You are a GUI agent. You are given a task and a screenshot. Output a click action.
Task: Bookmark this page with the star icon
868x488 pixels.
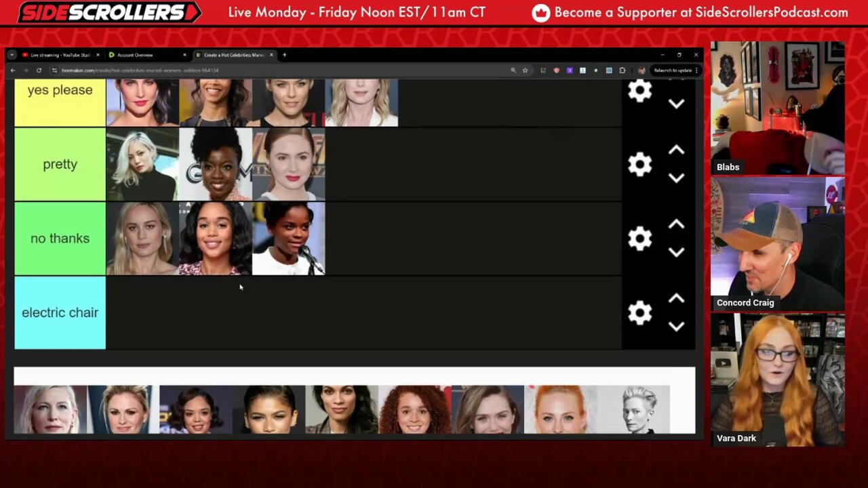point(525,70)
